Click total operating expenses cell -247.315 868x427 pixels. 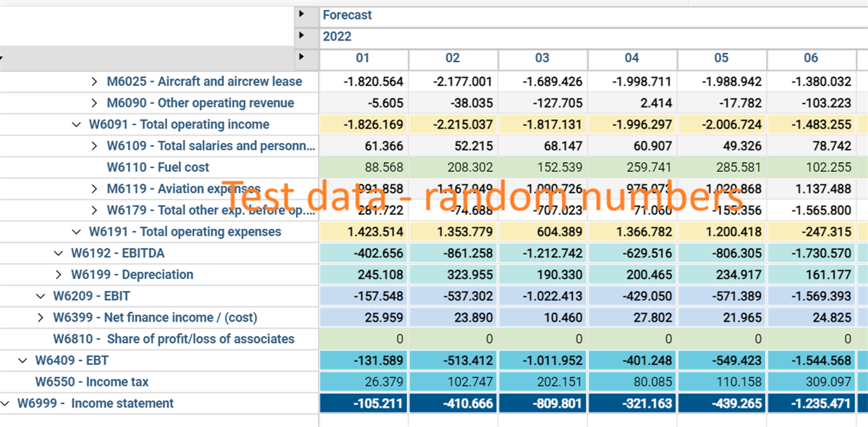[812, 232]
